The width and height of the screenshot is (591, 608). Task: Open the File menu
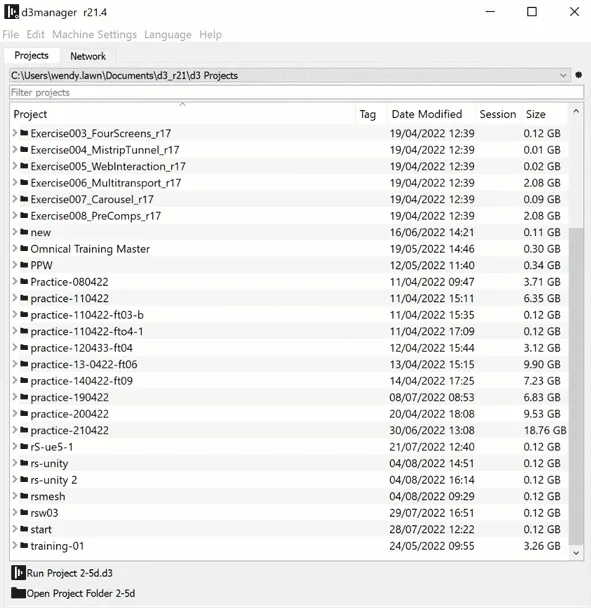tap(10, 35)
